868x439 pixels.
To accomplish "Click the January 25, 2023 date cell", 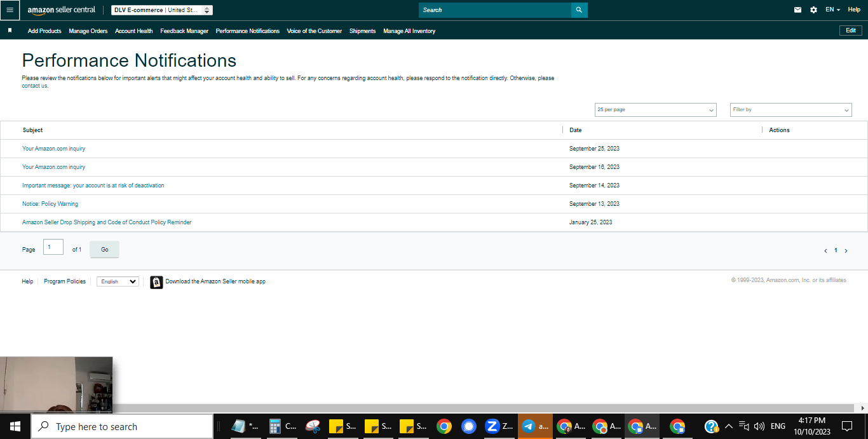I will [591, 222].
